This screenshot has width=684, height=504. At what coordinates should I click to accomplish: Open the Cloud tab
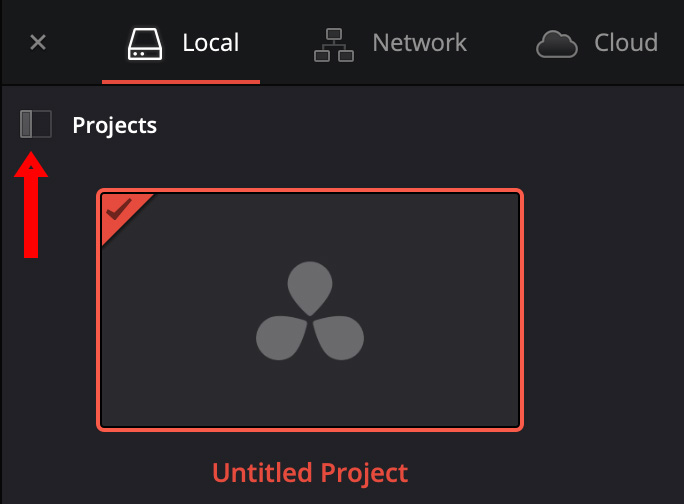click(x=626, y=43)
